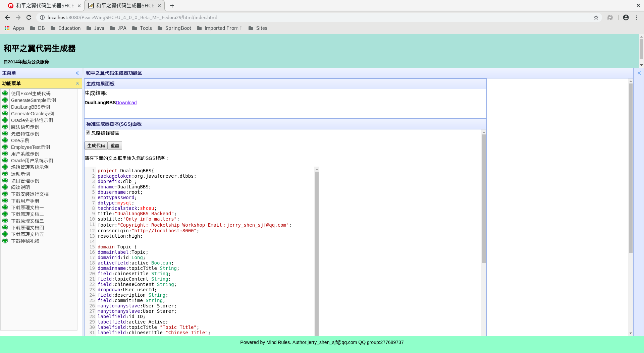Click the plus icon beside Oracle用户系统示例
644x353 pixels.
click(x=5, y=160)
